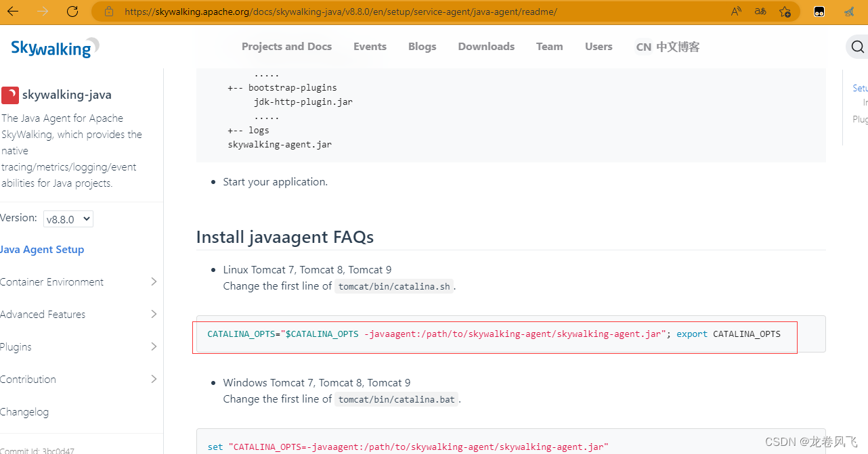Click the Windows set CATALINA_OPTS code line
868x454 pixels.
[408, 447]
